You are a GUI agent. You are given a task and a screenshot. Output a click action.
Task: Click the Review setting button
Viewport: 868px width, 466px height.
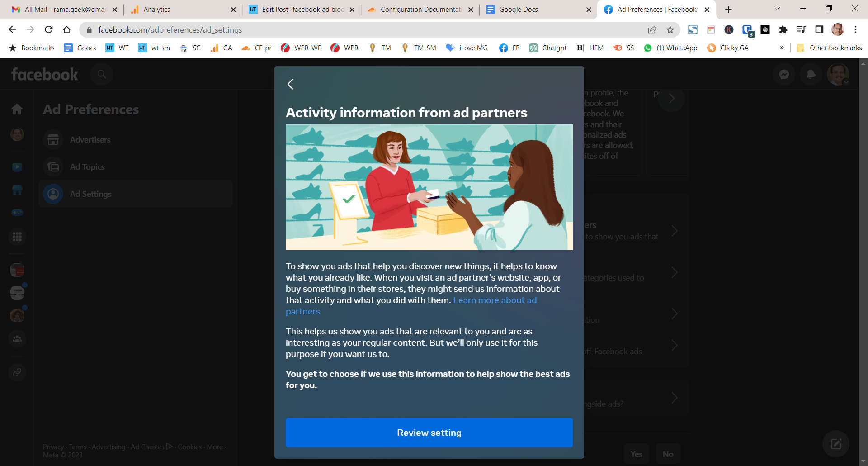coord(429,433)
